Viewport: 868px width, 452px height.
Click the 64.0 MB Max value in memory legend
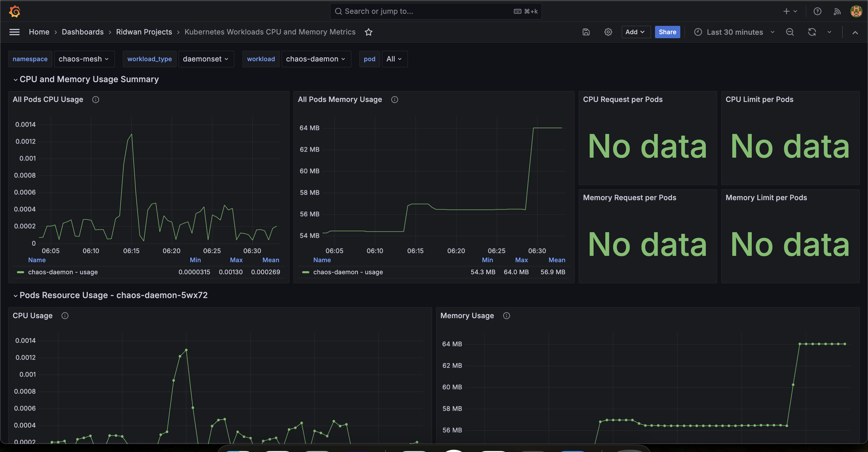point(516,272)
